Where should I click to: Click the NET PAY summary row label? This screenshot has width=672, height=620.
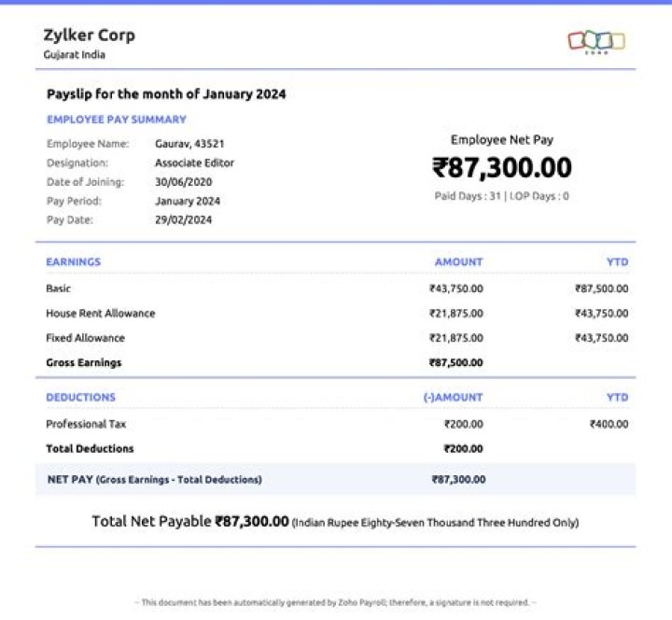(154, 480)
